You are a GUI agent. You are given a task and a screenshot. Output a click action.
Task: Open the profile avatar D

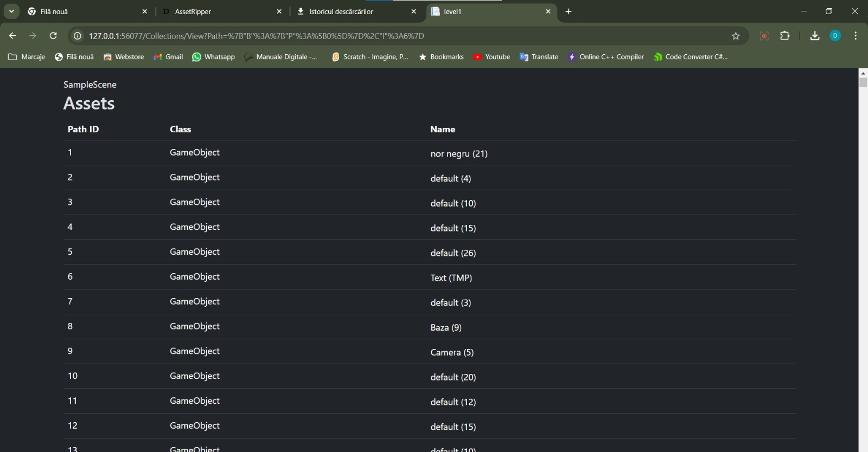click(x=835, y=36)
